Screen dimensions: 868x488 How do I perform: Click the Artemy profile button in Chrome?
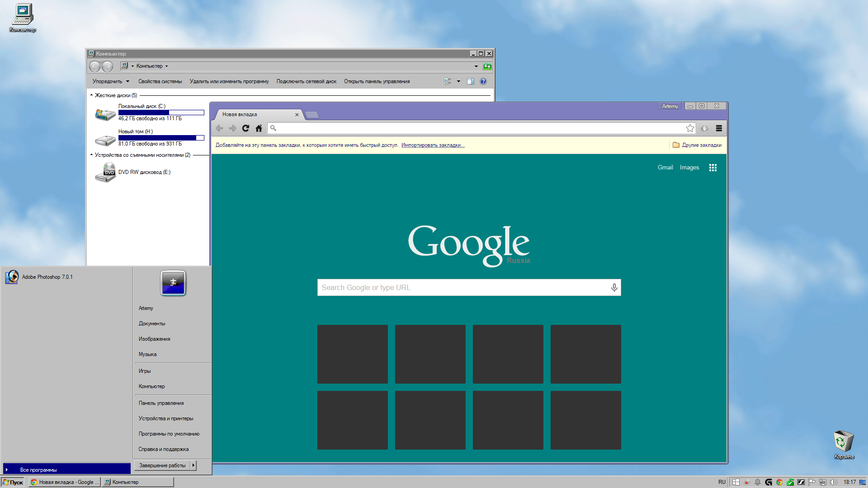[670, 106]
